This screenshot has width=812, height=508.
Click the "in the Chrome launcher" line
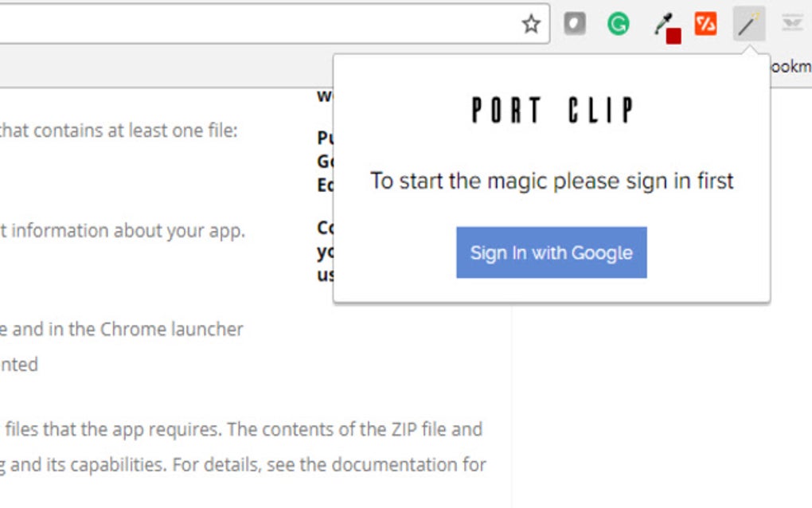[122, 329]
